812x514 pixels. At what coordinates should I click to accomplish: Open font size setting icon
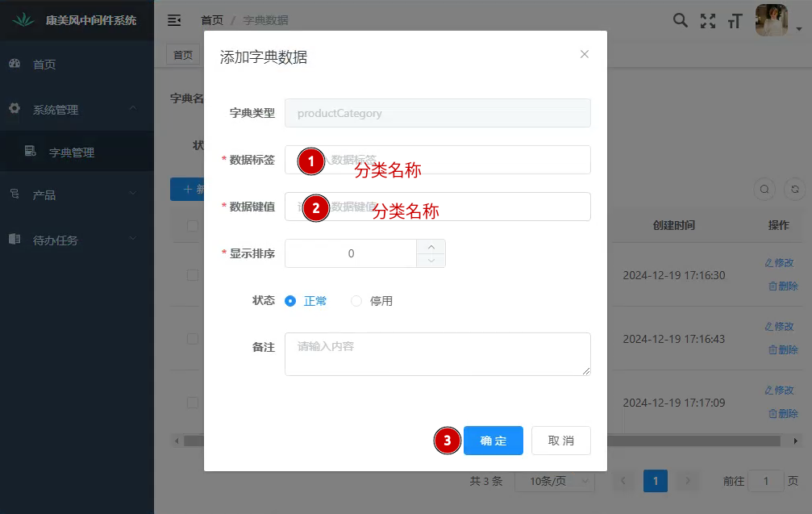[x=735, y=21]
